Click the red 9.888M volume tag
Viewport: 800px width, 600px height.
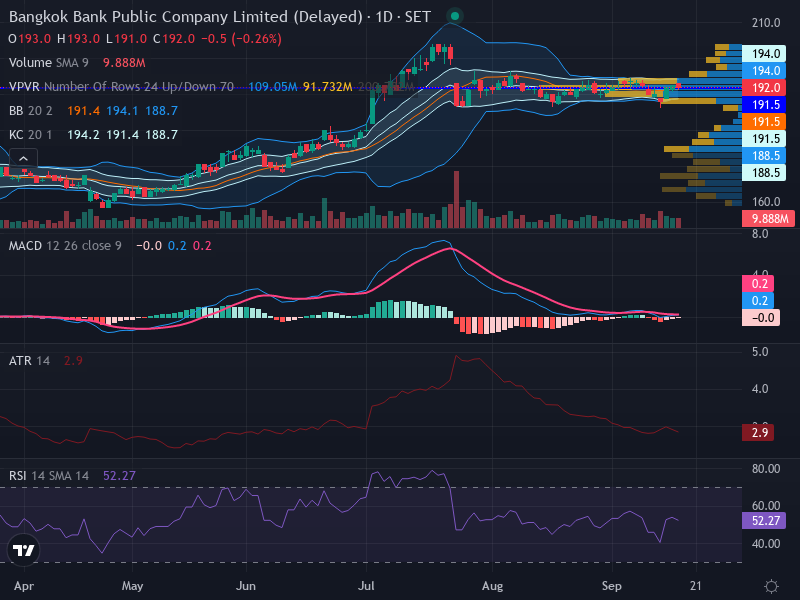coord(768,219)
